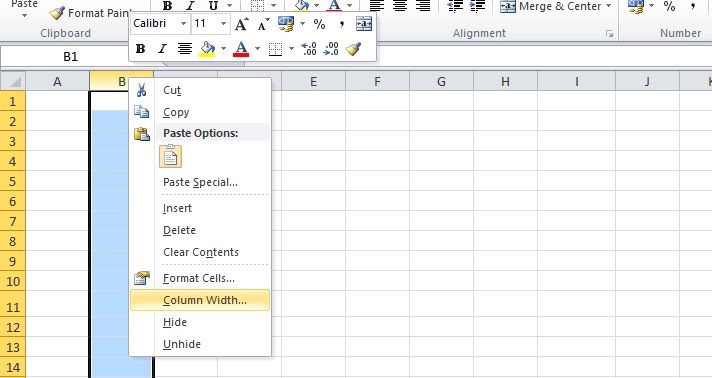Click the ribbon Format Painter button
712x378 pixels.
[x=89, y=13]
